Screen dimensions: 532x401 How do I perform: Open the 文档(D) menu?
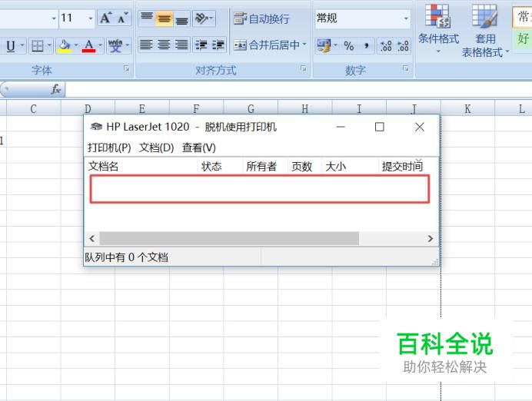click(x=156, y=147)
